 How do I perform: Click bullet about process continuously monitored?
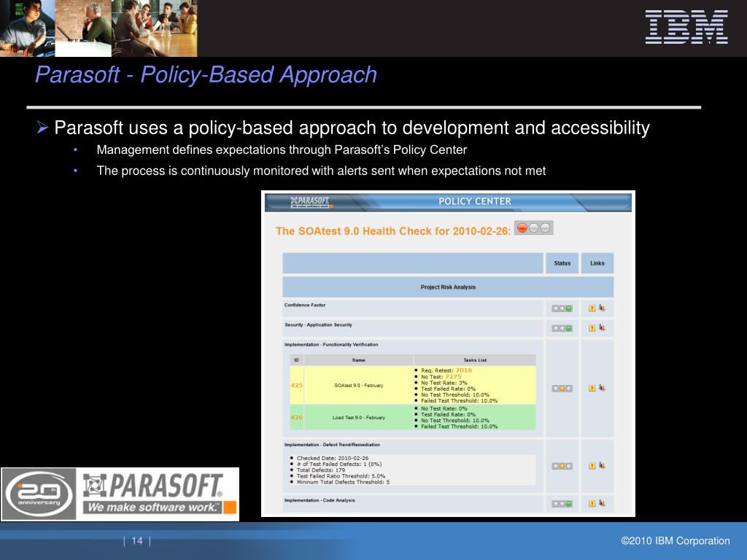pyautogui.click(x=321, y=171)
